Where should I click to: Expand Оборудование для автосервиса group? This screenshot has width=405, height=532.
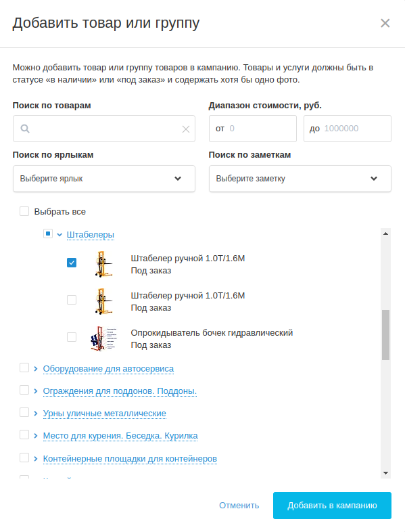click(x=36, y=368)
